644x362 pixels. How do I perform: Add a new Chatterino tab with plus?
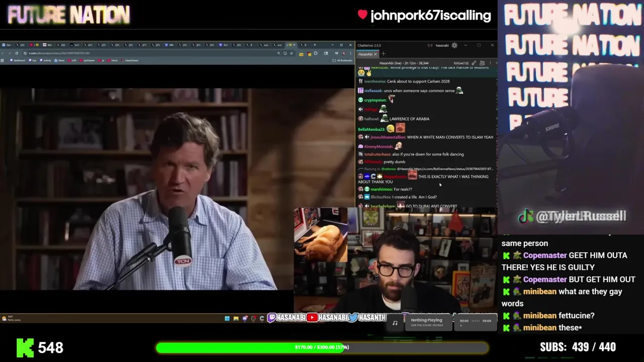pyautogui.click(x=383, y=54)
